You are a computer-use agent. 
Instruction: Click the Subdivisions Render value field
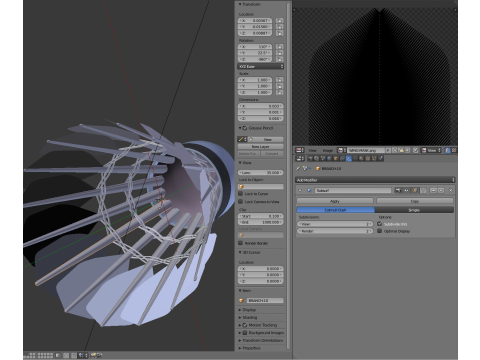[x=335, y=231]
